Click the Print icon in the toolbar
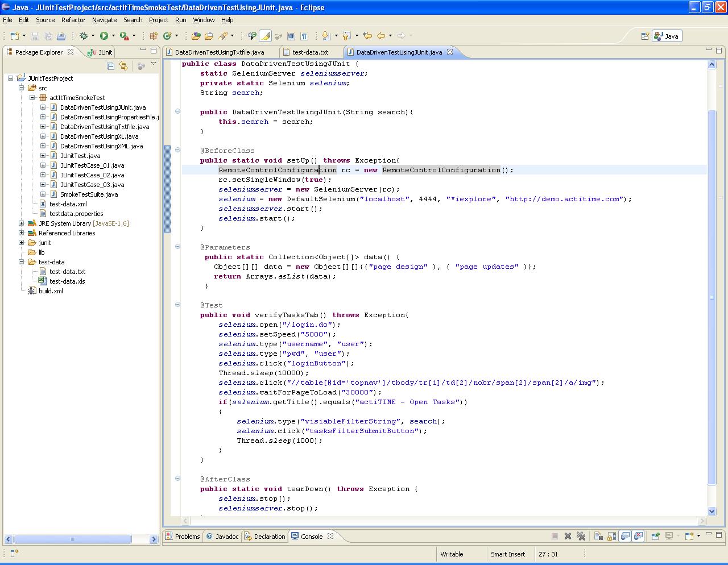Screen dimensions: 728x565 (x=61, y=36)
